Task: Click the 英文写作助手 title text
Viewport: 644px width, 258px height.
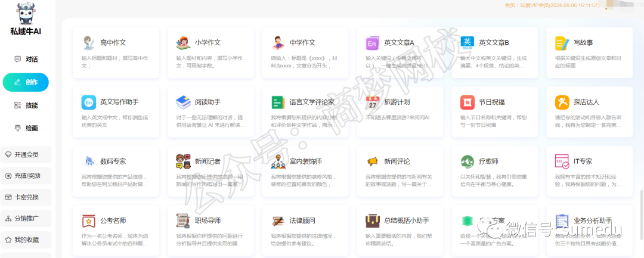Action: (119, 102)
